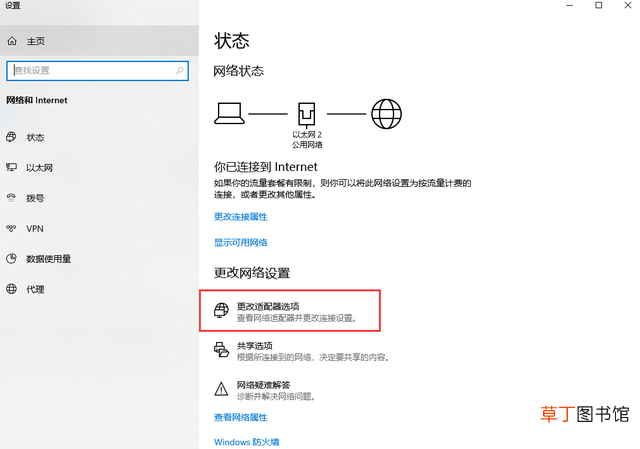640x449 pixels.
Task: Open Windows 防火墙 link
Action: 247,442
